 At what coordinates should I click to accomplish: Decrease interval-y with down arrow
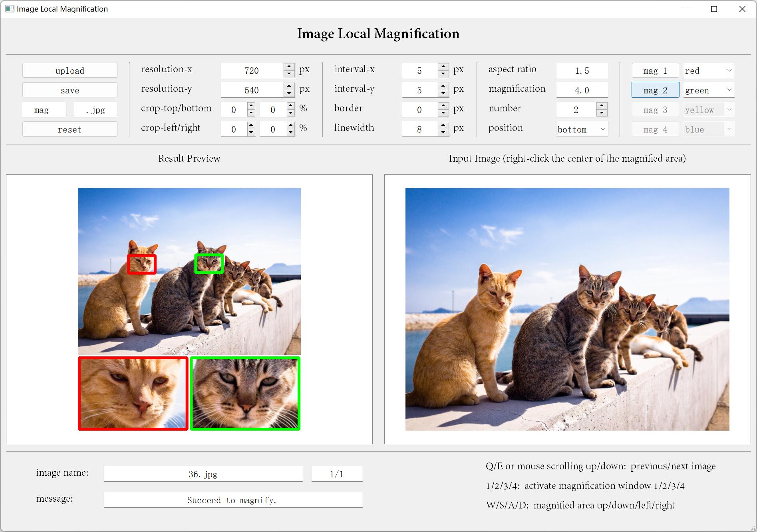coord(443,93)
